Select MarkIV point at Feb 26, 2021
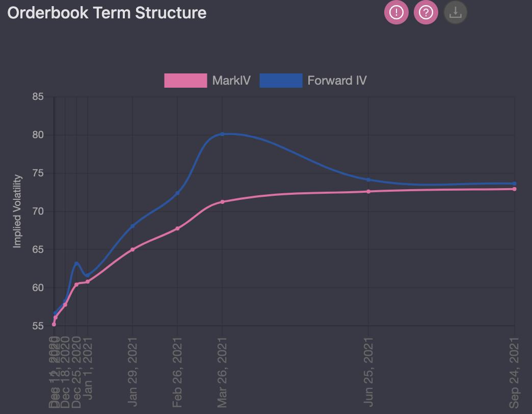Screen dimensions: 532x414 pyautogui.click(x=177, y=228)
